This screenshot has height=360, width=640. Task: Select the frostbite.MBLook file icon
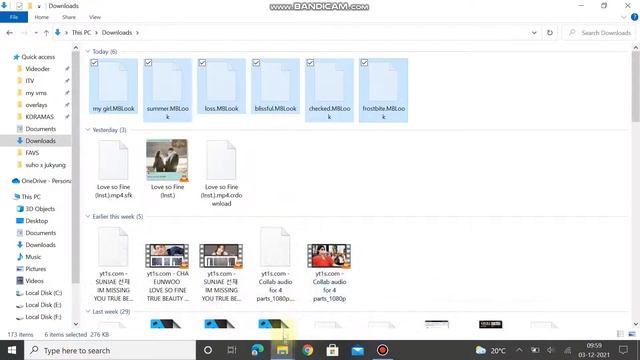[383, 82]
